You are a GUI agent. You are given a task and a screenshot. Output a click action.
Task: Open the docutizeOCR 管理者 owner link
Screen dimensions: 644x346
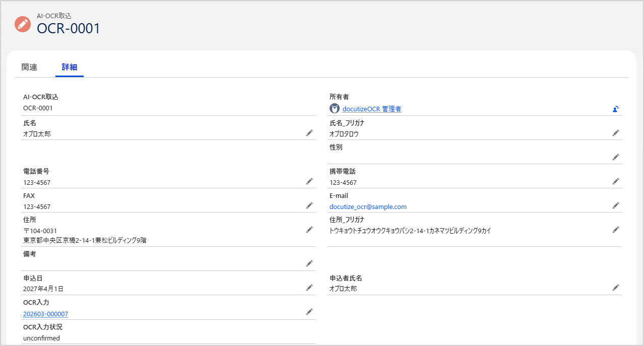(371, 109)
